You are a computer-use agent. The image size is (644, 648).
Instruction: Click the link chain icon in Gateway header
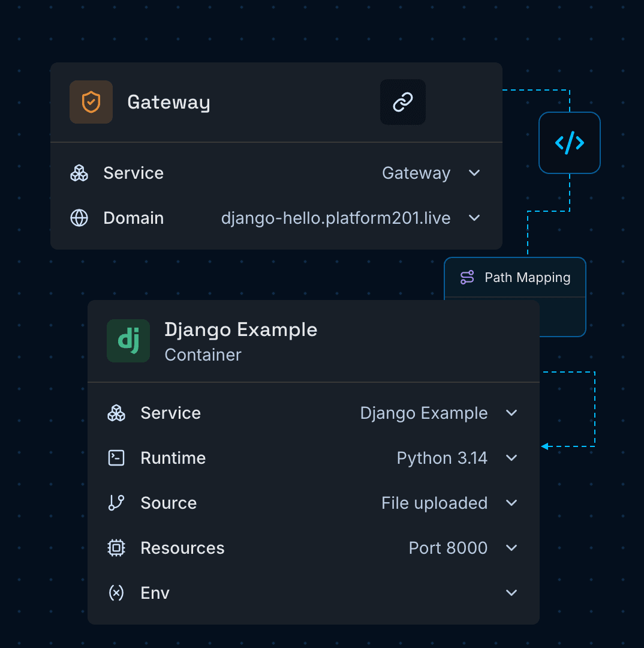pos(403,102)
